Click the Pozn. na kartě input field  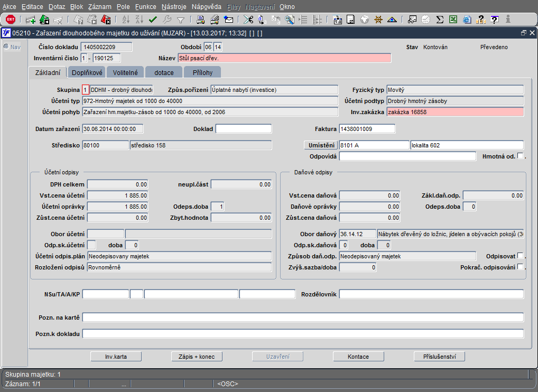click(x=303, y=318)
